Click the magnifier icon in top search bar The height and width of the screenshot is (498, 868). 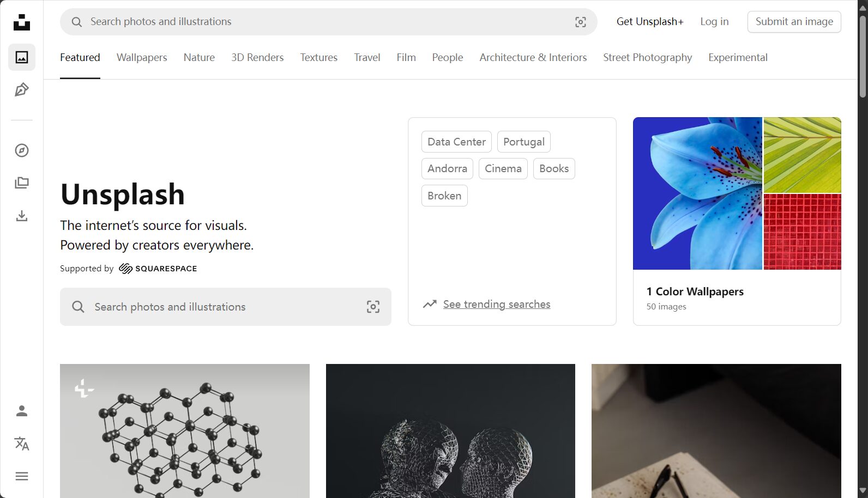click(77, 22)
